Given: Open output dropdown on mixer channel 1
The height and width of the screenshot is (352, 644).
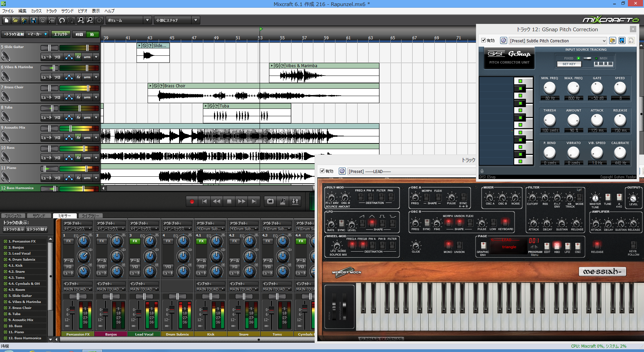Looking at the screenshot, I should [77, 229].
